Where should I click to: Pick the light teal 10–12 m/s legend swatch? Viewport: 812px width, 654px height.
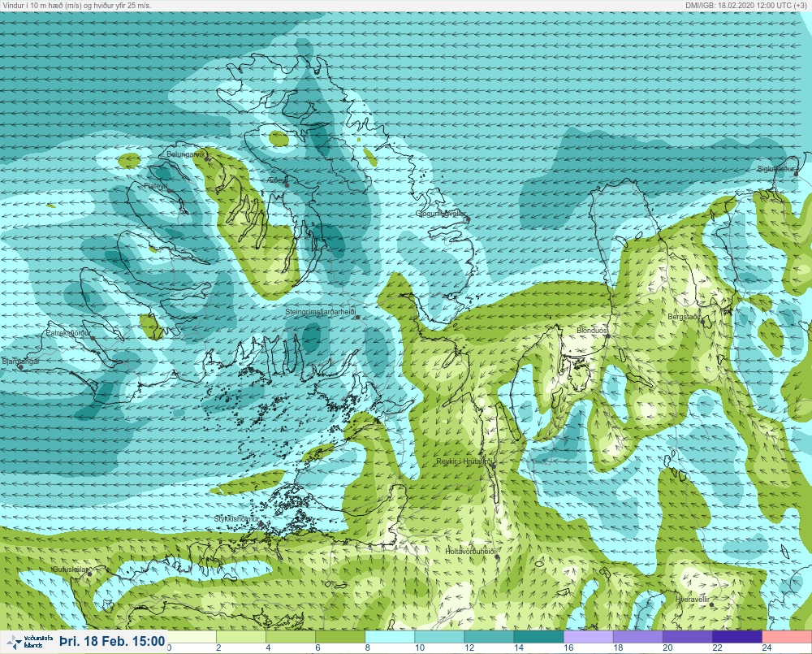439,636
